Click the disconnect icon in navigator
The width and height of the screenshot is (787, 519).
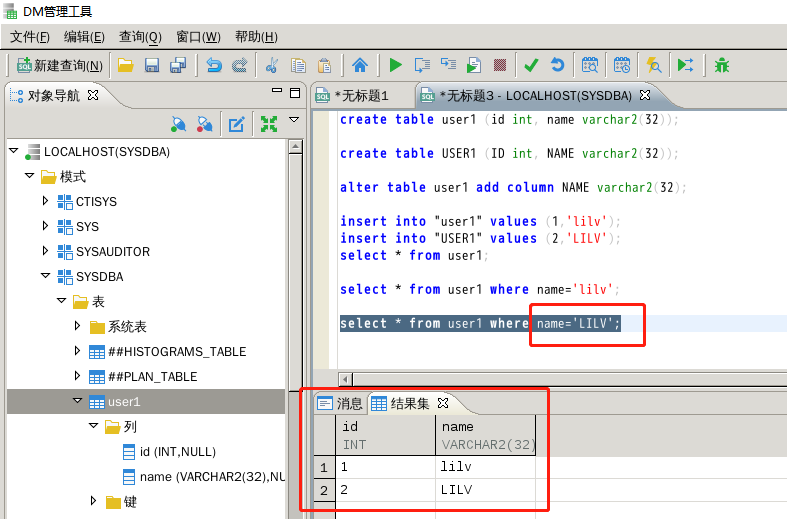click(x=204, y=124)
